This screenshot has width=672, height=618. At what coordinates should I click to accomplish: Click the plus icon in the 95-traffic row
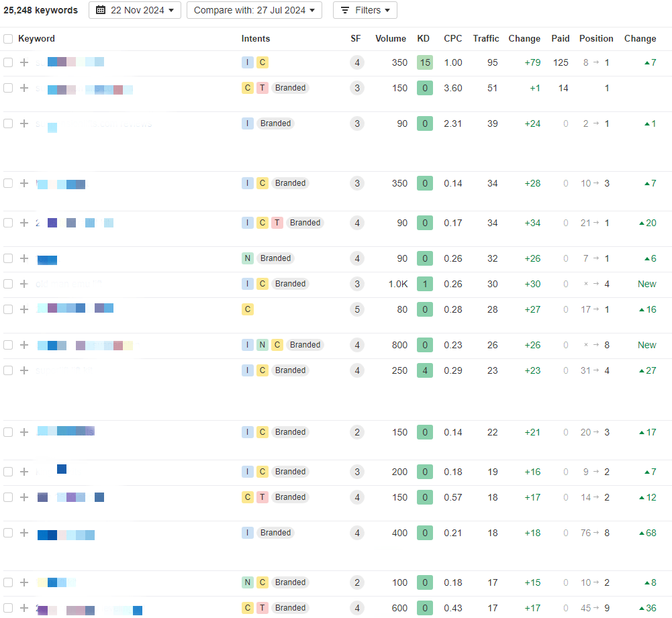point(24,62)
